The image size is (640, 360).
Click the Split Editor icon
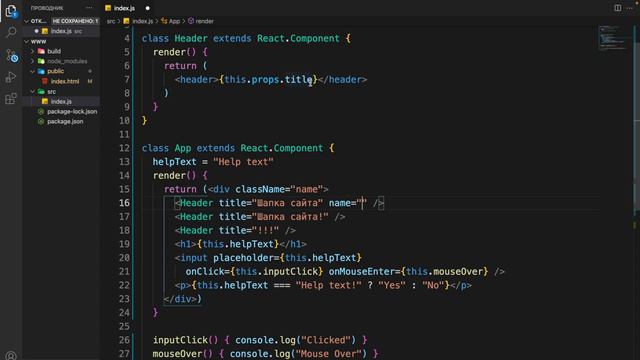click(x=618, y=8)
